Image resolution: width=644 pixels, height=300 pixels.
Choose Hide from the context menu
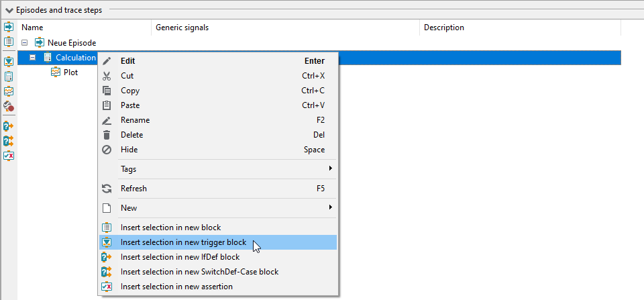pos(218,150)
